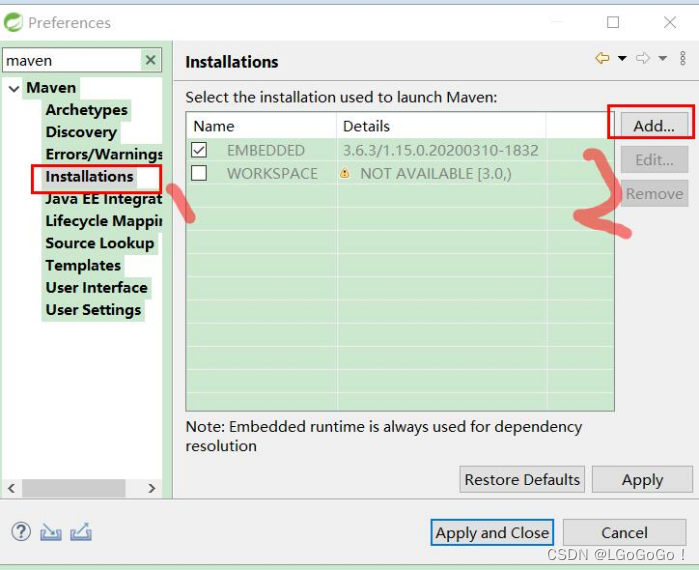Image resolution: width=699 pixels, height=570 pixels.
Task: Select the EMBEDDED row name
Action: pyautogui.click(x=266, y=151)
